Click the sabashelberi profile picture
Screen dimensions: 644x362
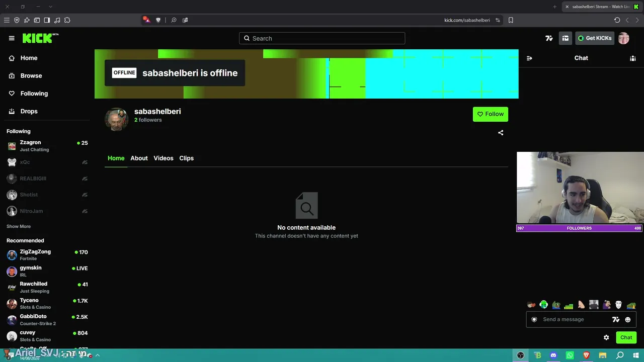coord(117,119)
